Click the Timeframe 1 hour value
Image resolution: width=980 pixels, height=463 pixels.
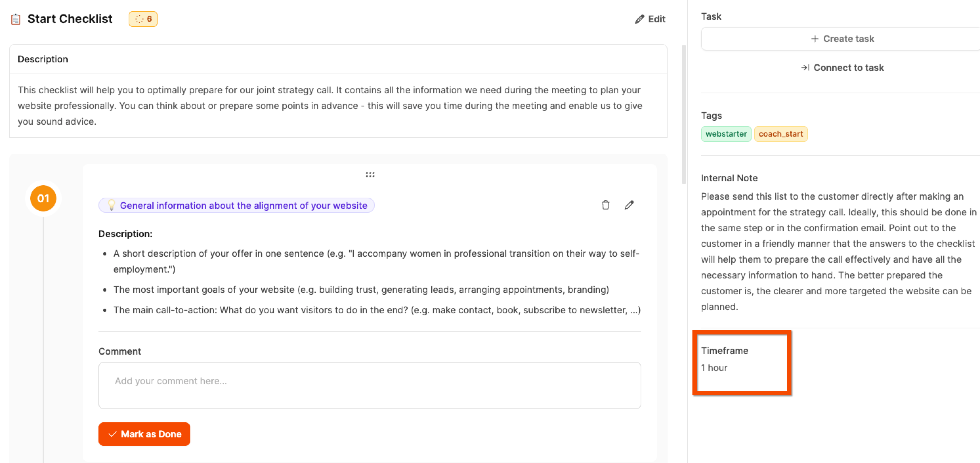pos(714,368)
